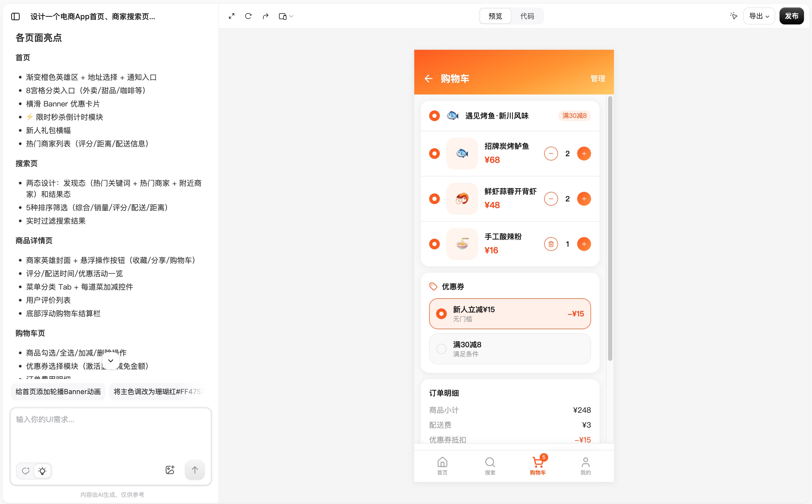Switch to the 预览 tab
The width and height of the screenshot is (812, 504).
495,16
